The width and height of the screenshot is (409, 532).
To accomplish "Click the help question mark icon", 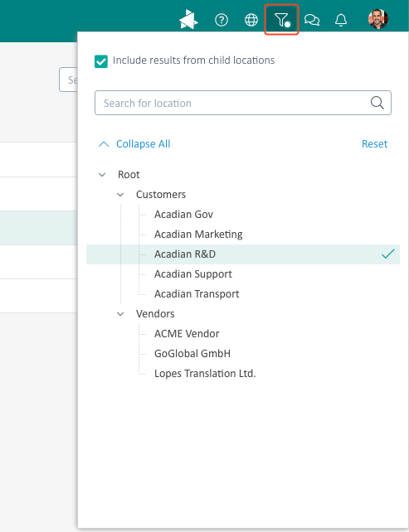I will point(222,20).
